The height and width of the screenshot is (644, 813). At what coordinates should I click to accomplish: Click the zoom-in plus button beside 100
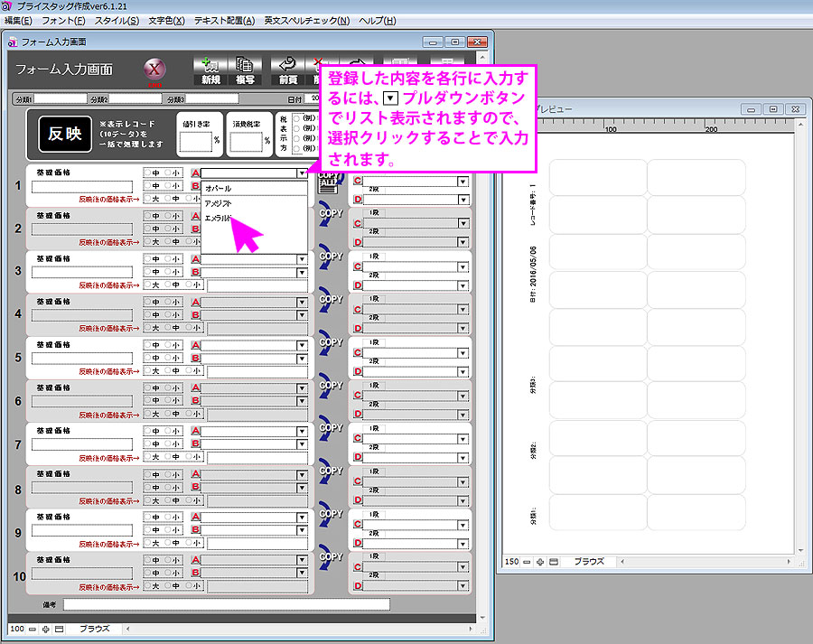pyautogui.click(x=45, y=628)
